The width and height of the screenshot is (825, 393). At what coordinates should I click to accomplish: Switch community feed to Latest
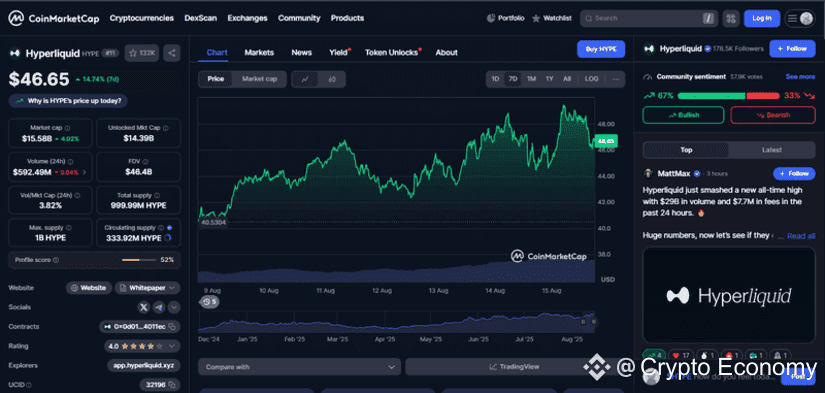tap(772, 150)
